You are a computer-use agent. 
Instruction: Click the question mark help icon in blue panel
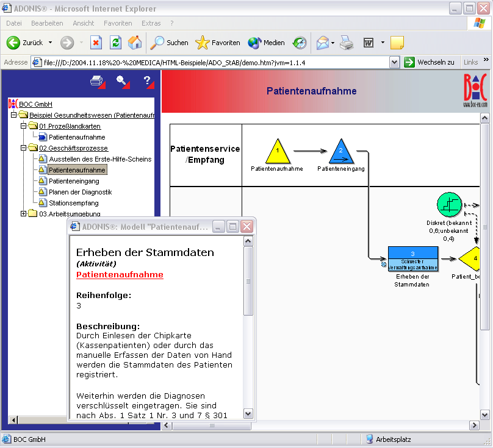(x=148, y=82)
